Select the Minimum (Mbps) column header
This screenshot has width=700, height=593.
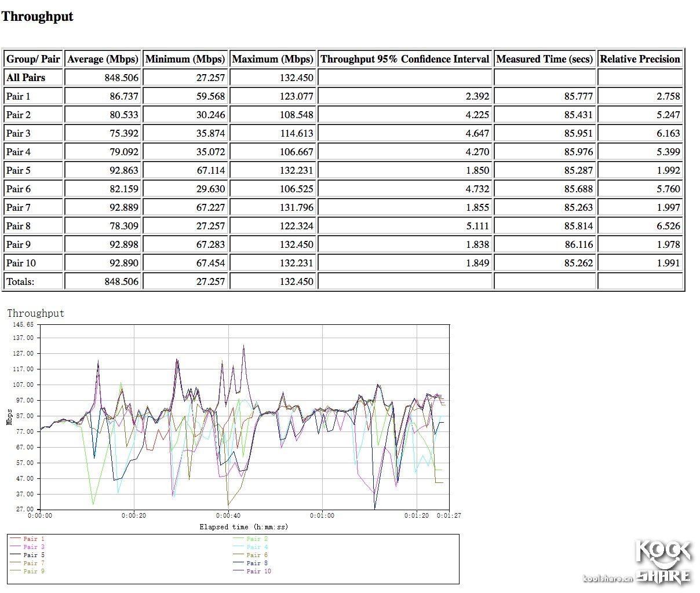[x=185, y=59]
